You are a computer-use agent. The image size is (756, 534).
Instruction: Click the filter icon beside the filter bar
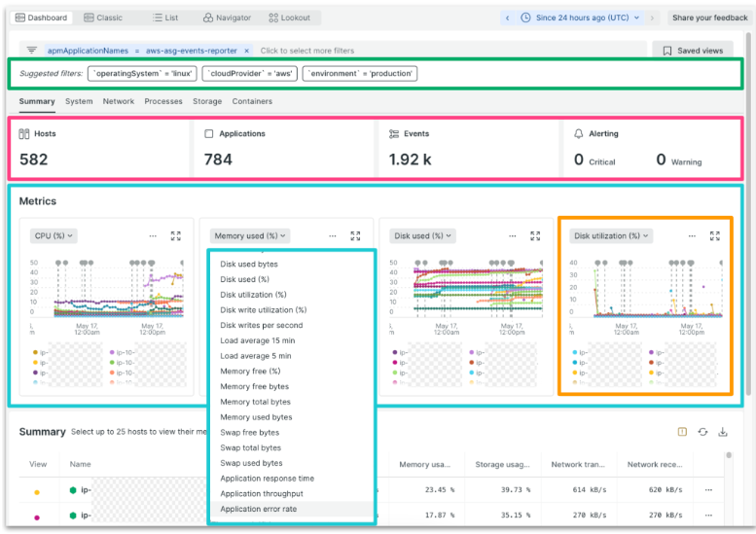(32, 51)
